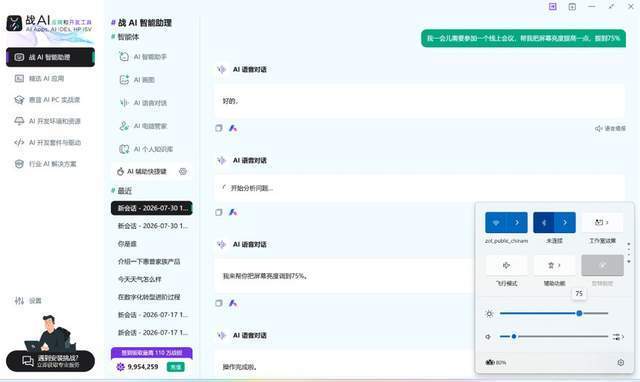Open all settings gear in quick settings
Screen dimensions: 640x382
(620, 362)
